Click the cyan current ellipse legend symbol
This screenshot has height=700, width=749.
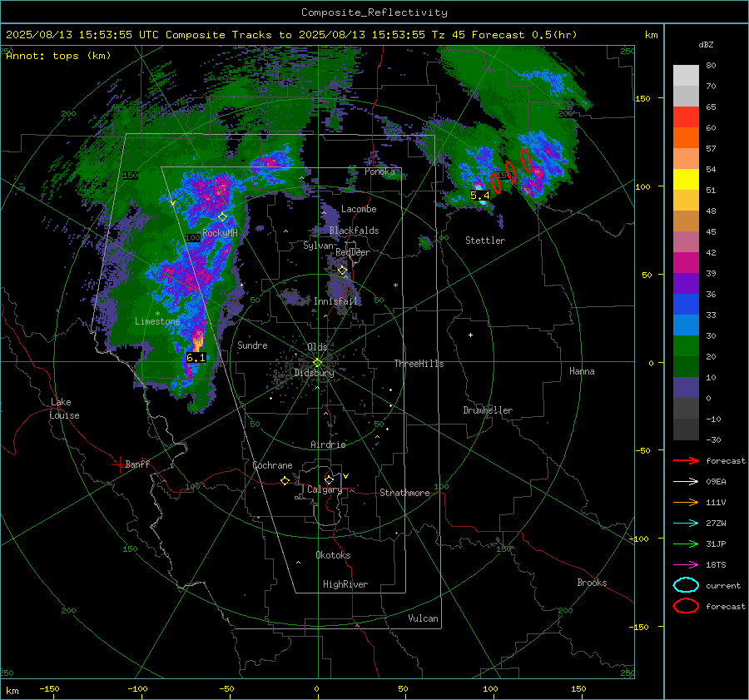686,585
